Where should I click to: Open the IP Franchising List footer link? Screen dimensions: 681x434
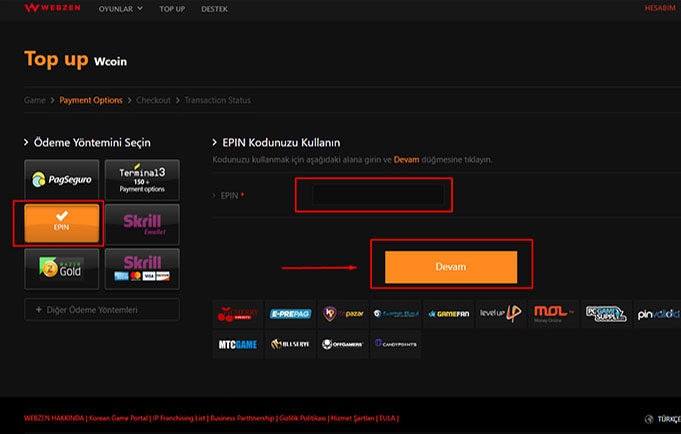click(179, 418)
